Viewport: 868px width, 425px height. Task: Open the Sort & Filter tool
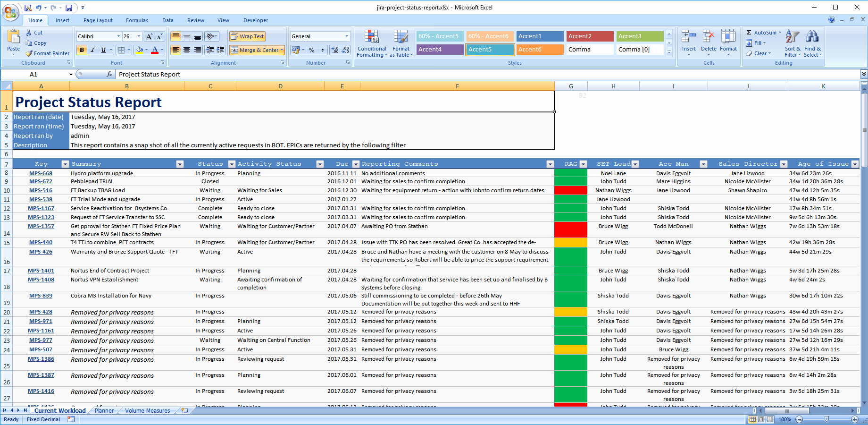coord(792,43)
